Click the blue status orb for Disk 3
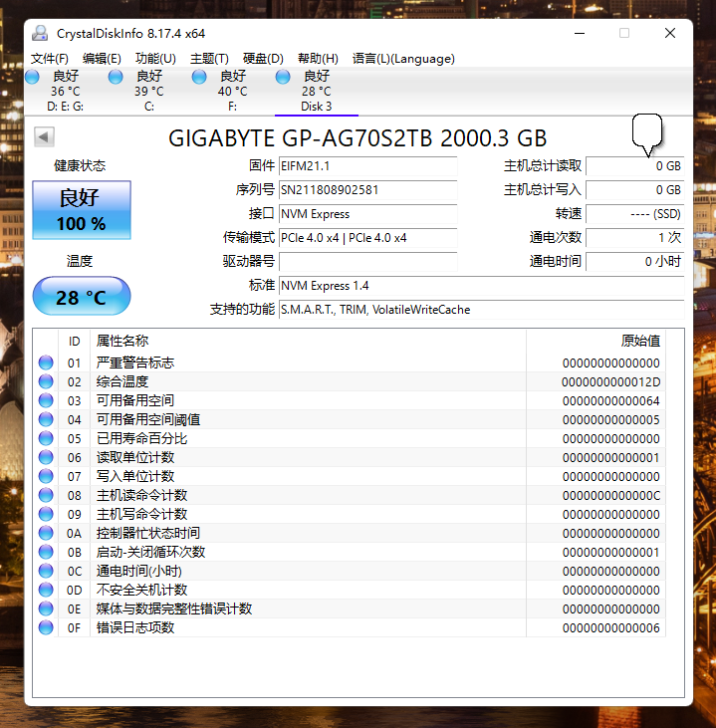 [x=283, y=77]
